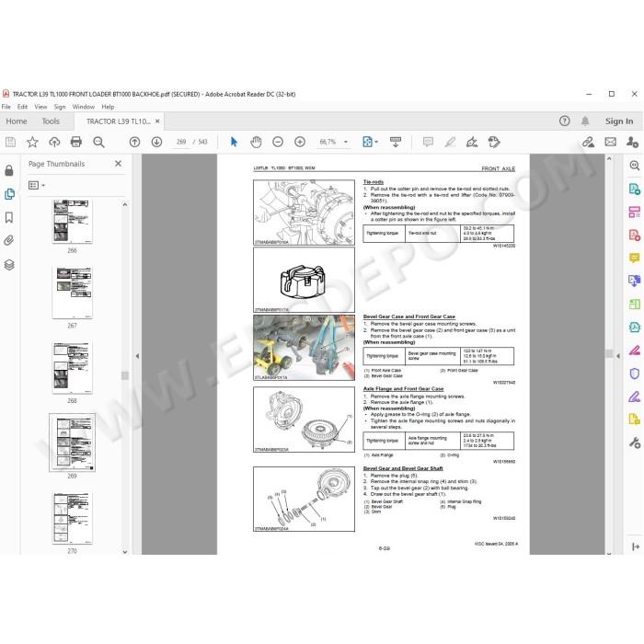Switch to the Home tab
The width and height of the screenshot is (644, 644).
17,121
